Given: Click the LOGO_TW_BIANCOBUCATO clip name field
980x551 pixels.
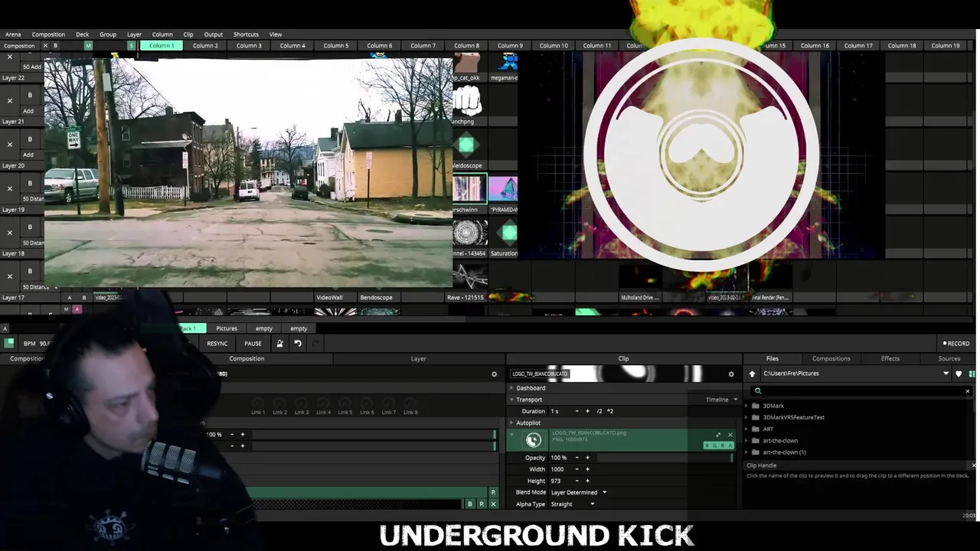Looking at the screenshot, I should tap(540, 374).
